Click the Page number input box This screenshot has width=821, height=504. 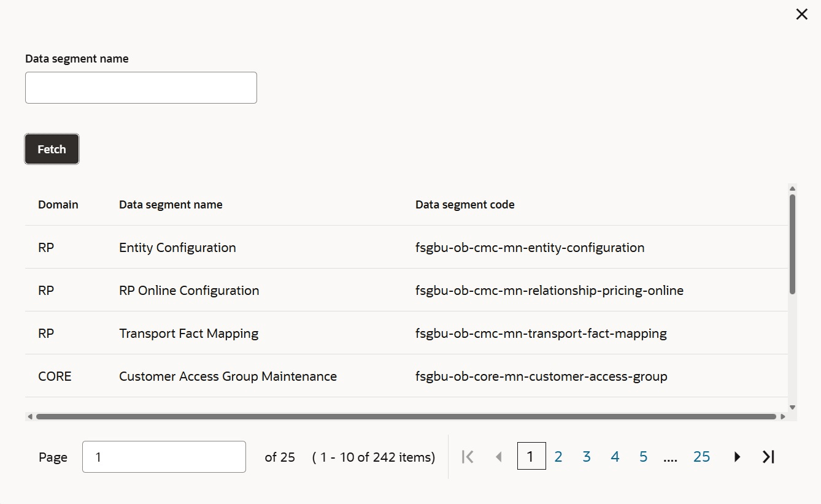[x=164, y=457]
